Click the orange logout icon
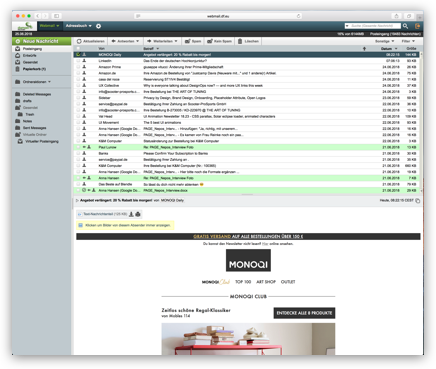Viewport: 436px width, 369px height. [417, 26]
